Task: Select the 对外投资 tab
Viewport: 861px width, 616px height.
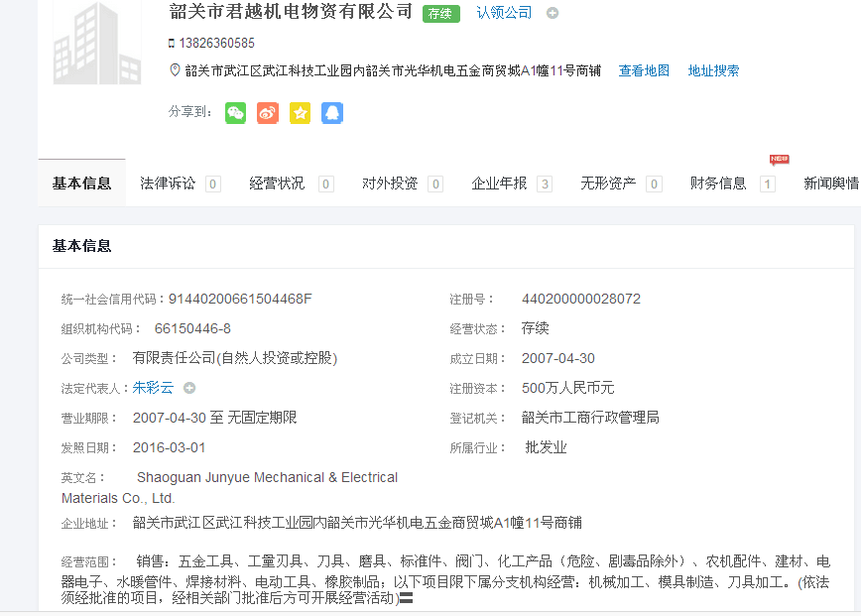Action: click(390, 184)
